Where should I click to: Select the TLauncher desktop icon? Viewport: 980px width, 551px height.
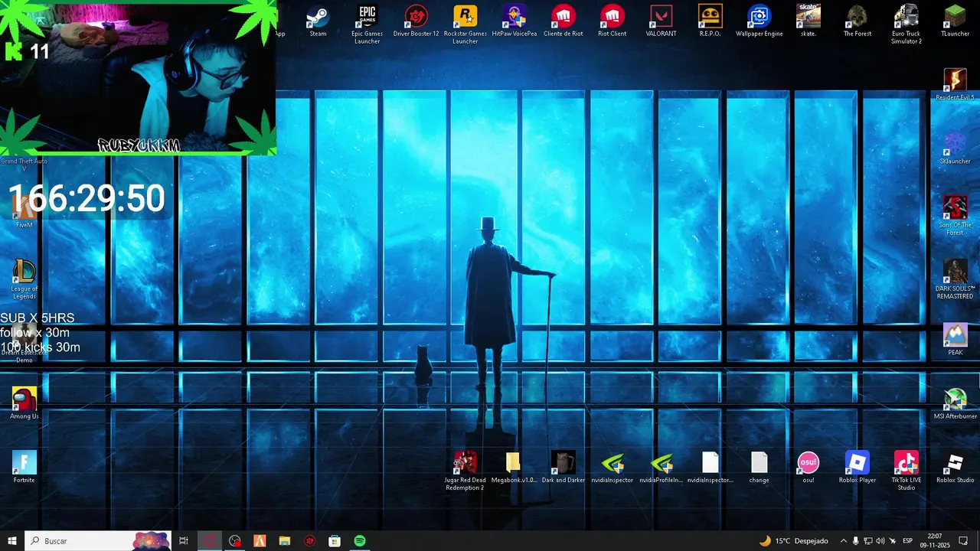955,21
